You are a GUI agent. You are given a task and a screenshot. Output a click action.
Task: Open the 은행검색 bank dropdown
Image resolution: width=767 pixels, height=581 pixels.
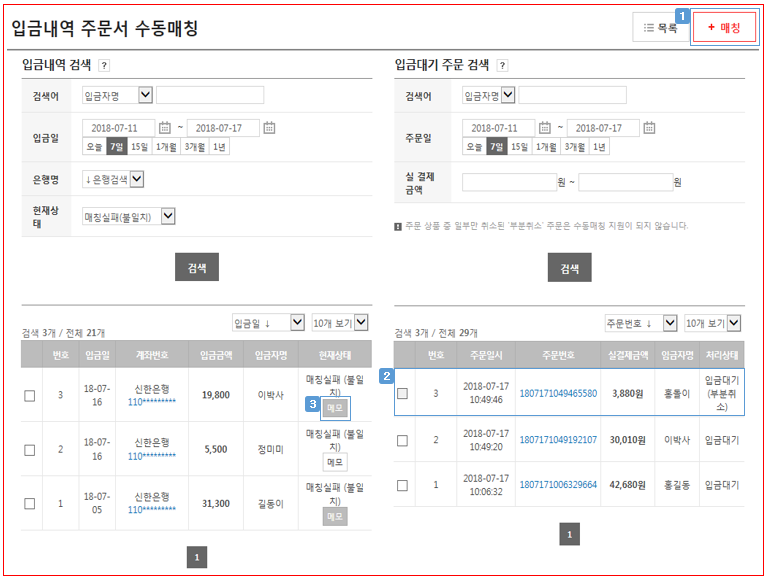point(113,179)
